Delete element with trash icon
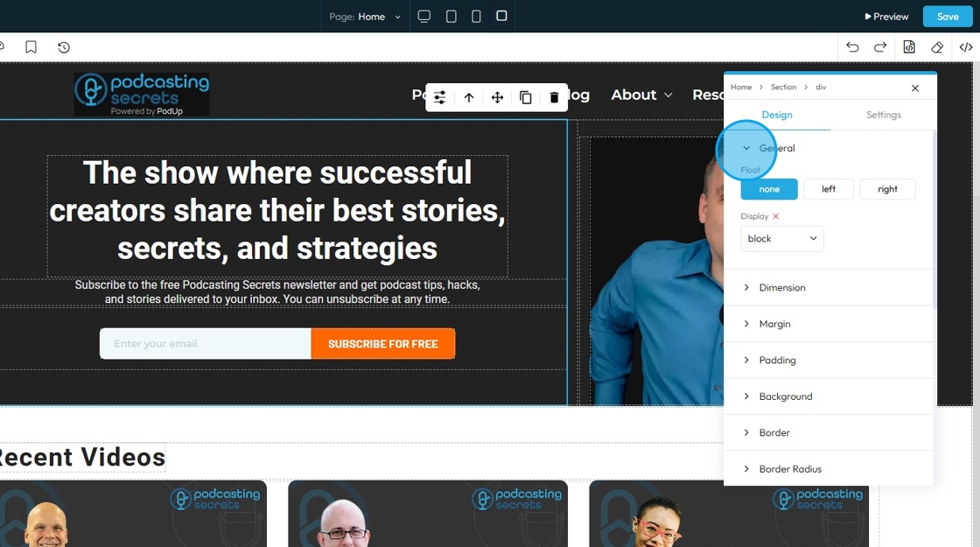Image resolution: width=980 pixels, height=547 pixels. [x=554, y=97]
